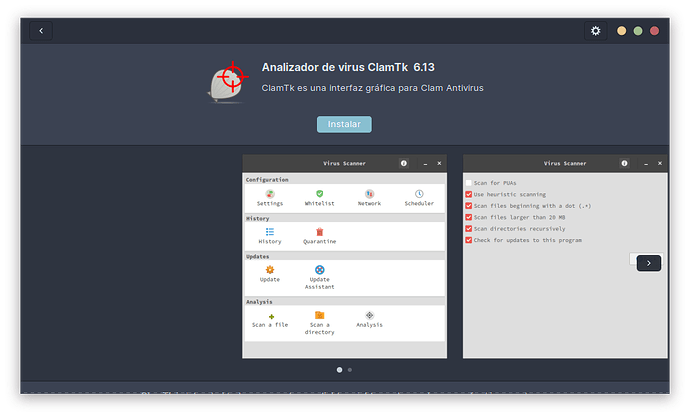
Task: Click the title Analizador de virus ClamTk 6.13
Action: (348, 67)
